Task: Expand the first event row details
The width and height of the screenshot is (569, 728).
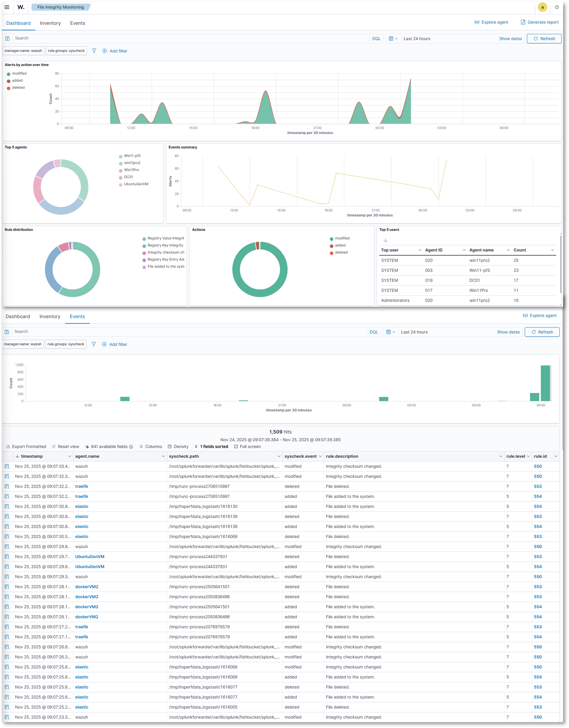Action: [7, 466]
